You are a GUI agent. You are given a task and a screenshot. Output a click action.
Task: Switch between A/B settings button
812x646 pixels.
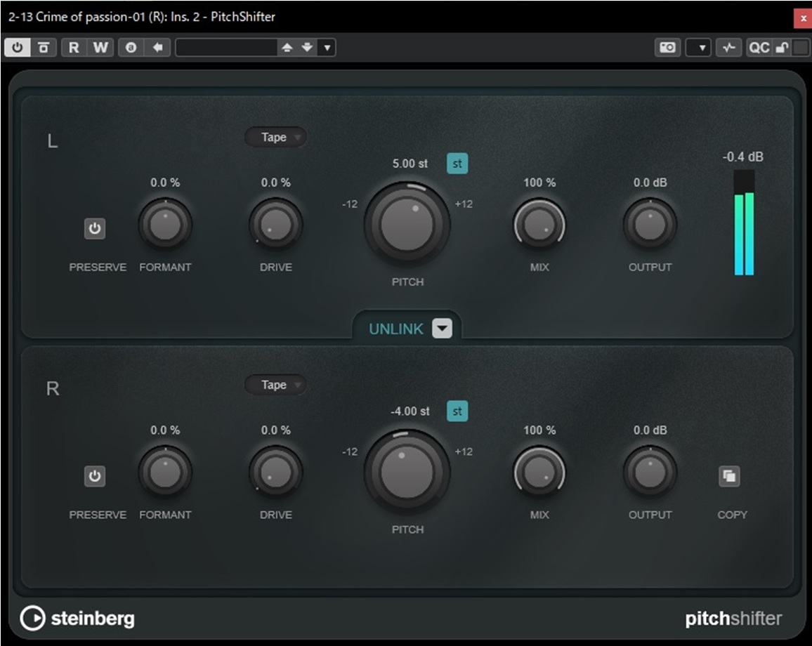pyautogui.click(x=131, y=48)
